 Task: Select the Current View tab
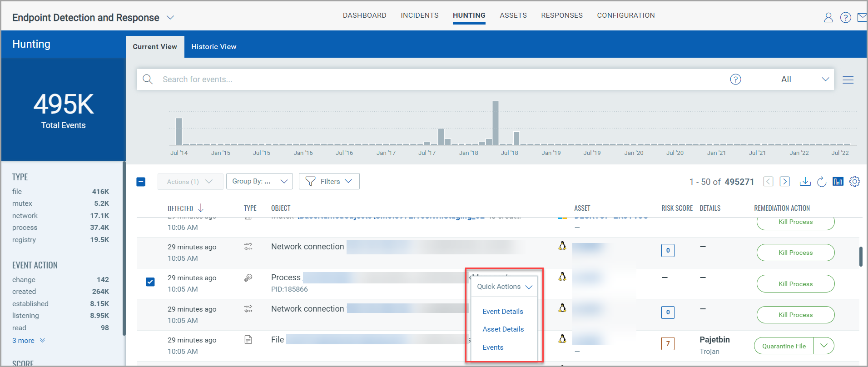155,47
